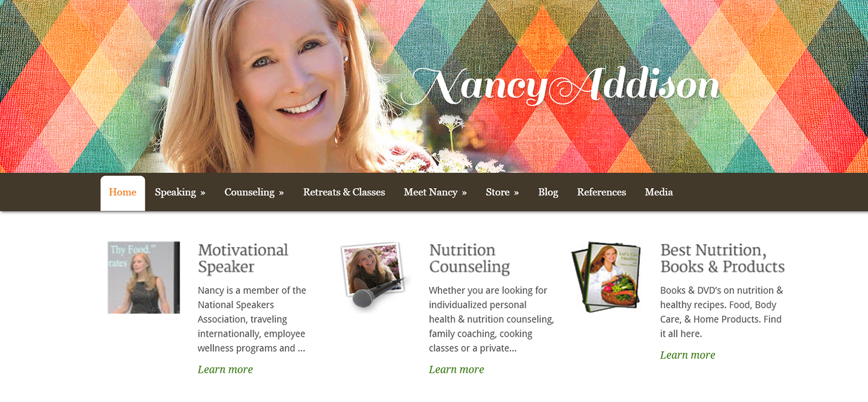This screenshot has height=402, width=868.
Task: Click the book and DVD covers icon
Action: (x=606, y=277)
